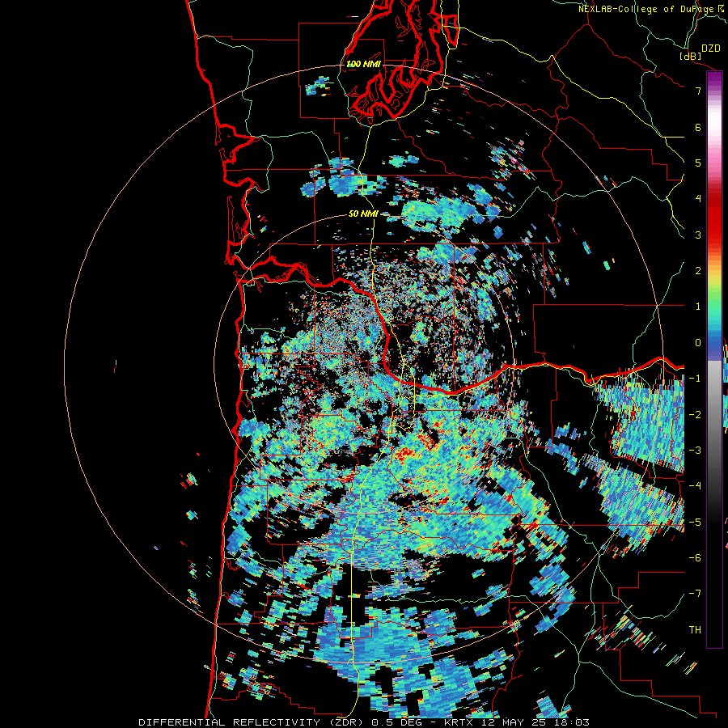Click the 0 value on the dB scale
The height and width of the screenshot is (728, 728).
(698, 343)
